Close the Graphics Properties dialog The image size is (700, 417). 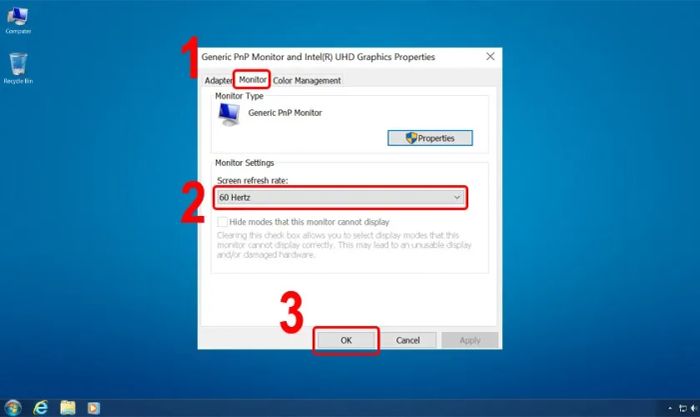[490, 57]
